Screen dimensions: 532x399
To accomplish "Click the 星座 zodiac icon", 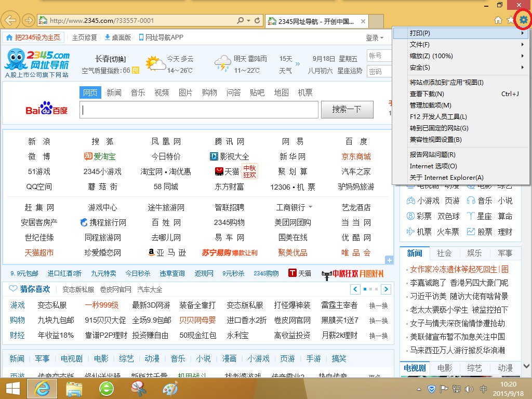I will click(471, 216).
